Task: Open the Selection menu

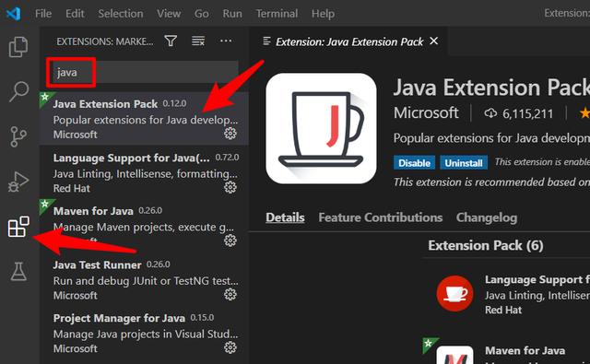Action: (121, 14)
